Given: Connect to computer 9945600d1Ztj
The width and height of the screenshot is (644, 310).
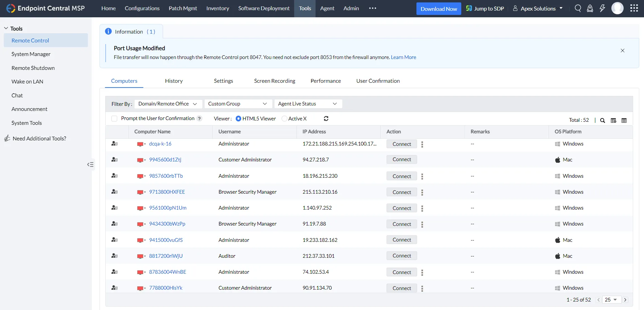Looking at the screenshot, I should click(x=402, y=159).
